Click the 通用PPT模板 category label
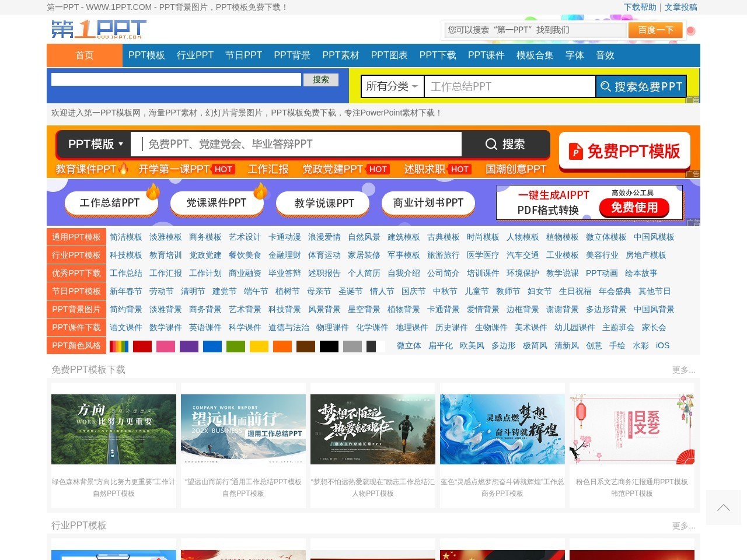 coord(76,237)
